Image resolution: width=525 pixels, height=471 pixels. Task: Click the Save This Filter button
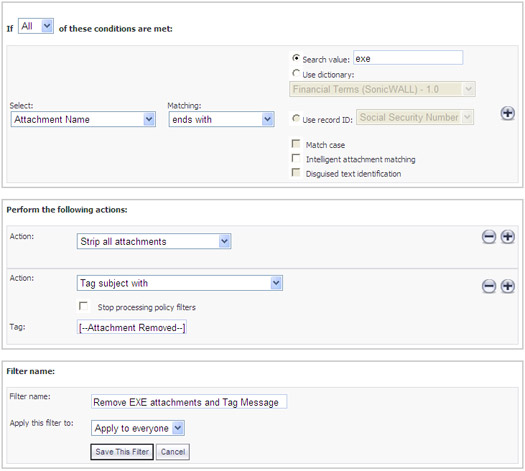tap(122, 452)
